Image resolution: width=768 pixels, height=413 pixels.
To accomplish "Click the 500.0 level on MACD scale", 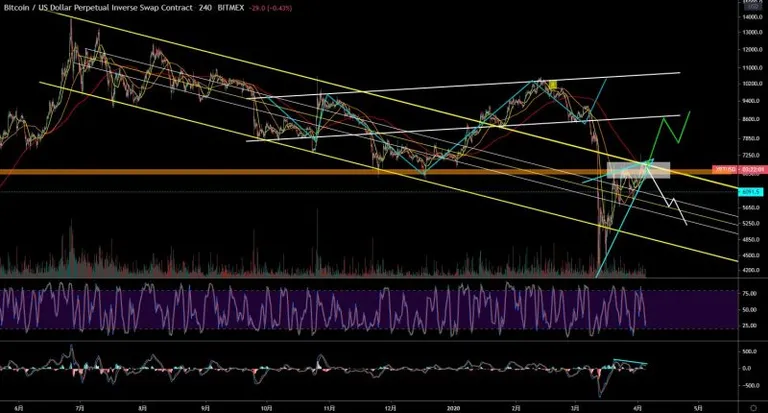I will [x=750, y=352].
